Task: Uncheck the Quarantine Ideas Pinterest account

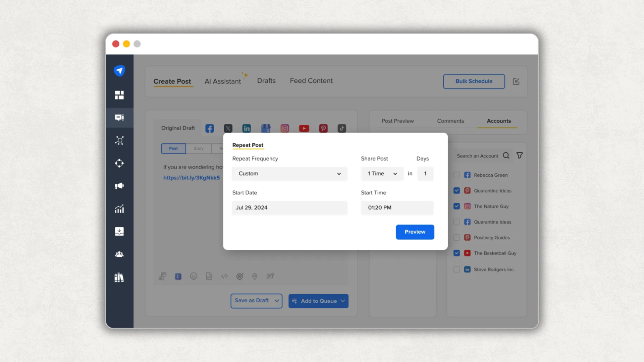Action: point(457,191)
